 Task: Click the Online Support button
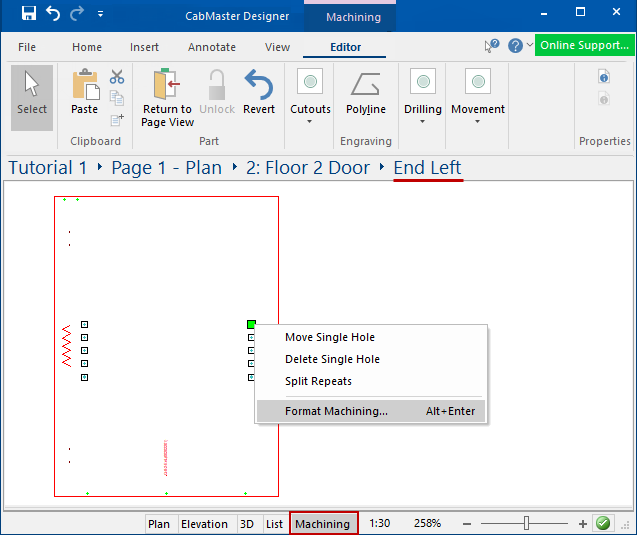584,46
